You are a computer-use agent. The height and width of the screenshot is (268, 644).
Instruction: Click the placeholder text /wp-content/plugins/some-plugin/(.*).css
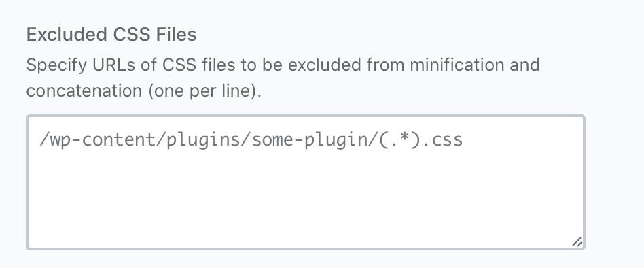tap(251, 140)
